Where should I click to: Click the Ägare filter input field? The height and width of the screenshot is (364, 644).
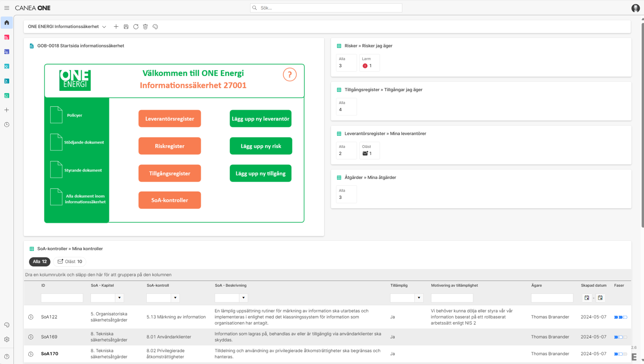point(552,298)
